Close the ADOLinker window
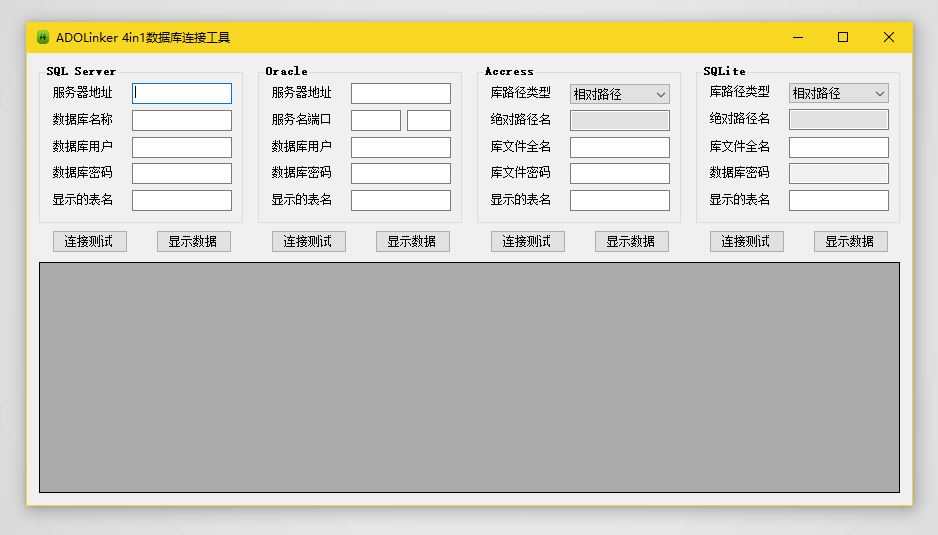This screenshot has height=535, width=938. (x=889, y=37)
